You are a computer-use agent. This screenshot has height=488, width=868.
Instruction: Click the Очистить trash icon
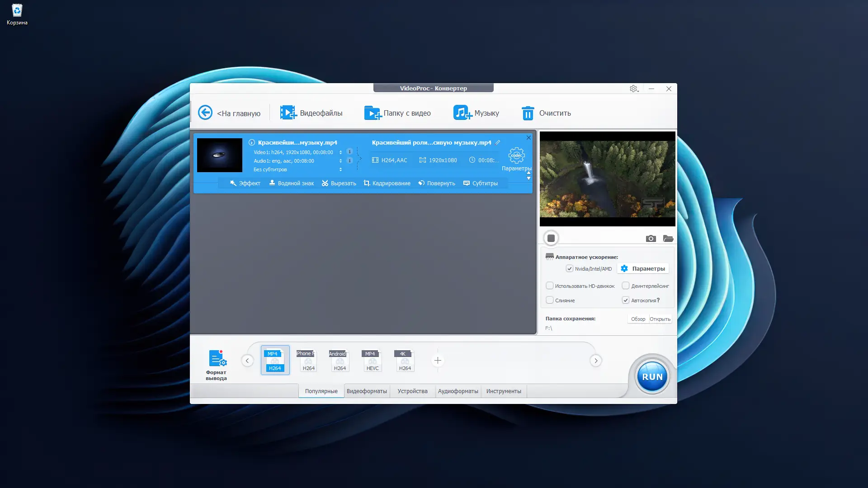click(528, 113)
